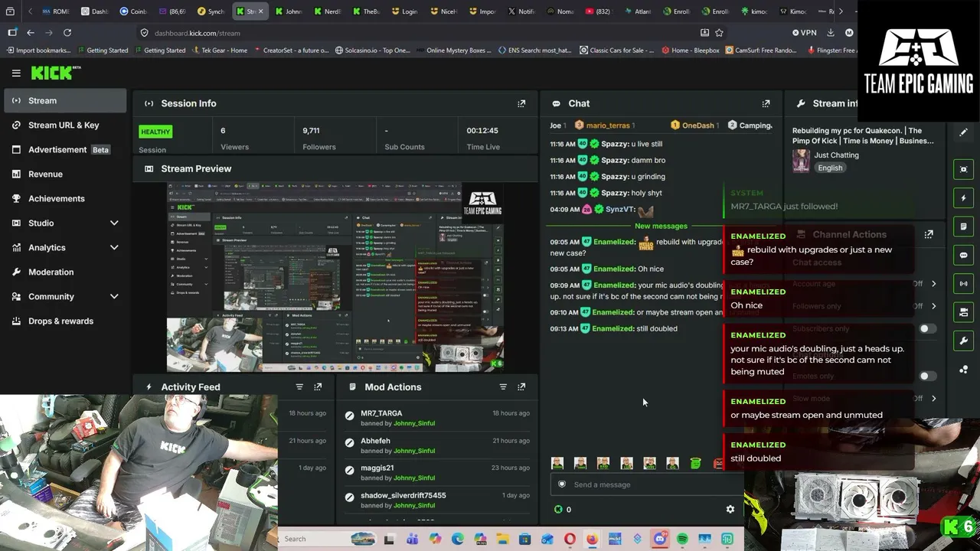The width and height of the screenshot is (980, 551).
Task: Go back in browser history
Action: click(x=31, y=33)
